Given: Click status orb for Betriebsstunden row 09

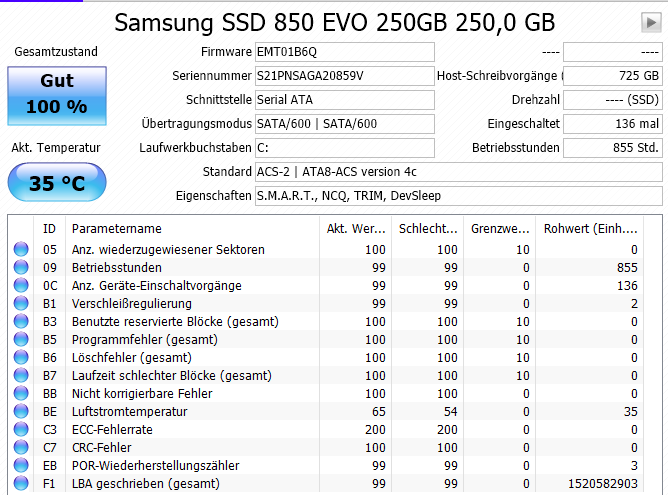Looking at the screenshot, I should point(21,267).
